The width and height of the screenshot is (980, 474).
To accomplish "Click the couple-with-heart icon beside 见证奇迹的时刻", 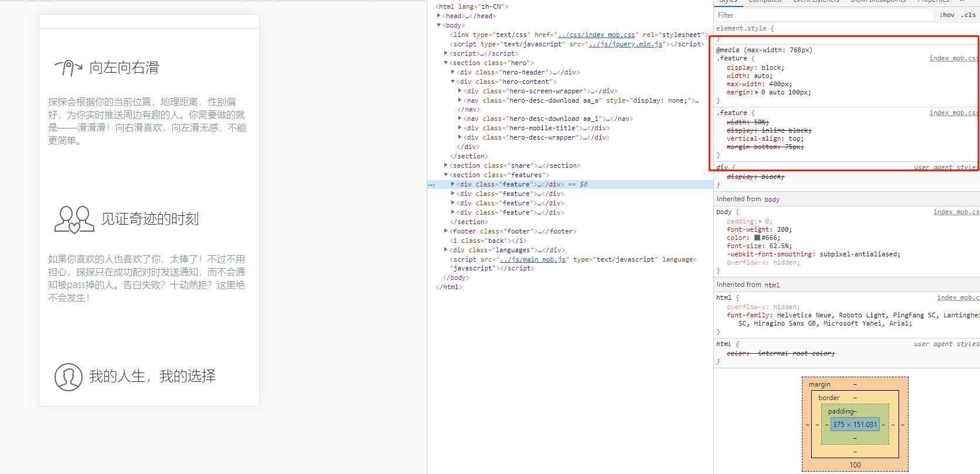I will pos(74,219).
